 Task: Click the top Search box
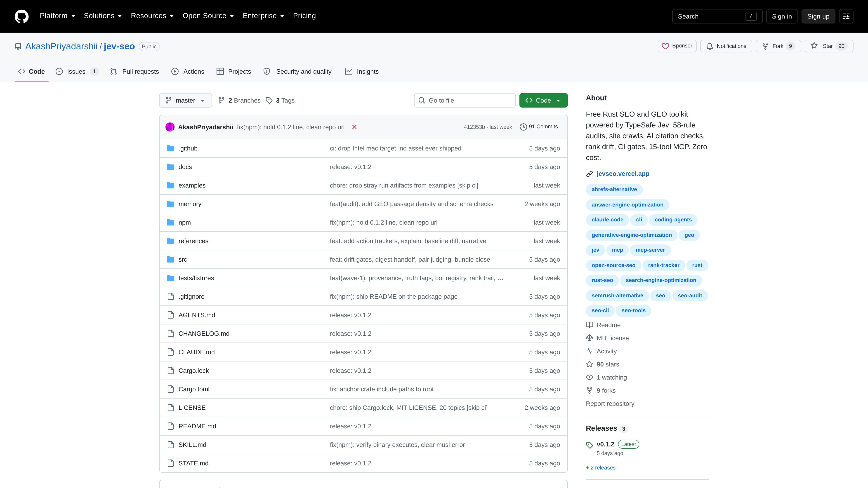coord(717,16)
